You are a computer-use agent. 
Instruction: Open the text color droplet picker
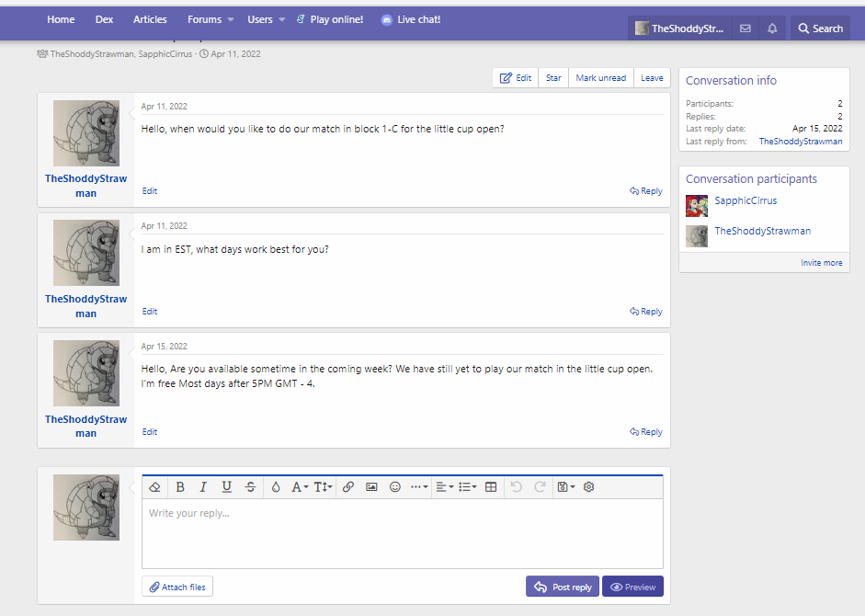(x=275, y=487)
